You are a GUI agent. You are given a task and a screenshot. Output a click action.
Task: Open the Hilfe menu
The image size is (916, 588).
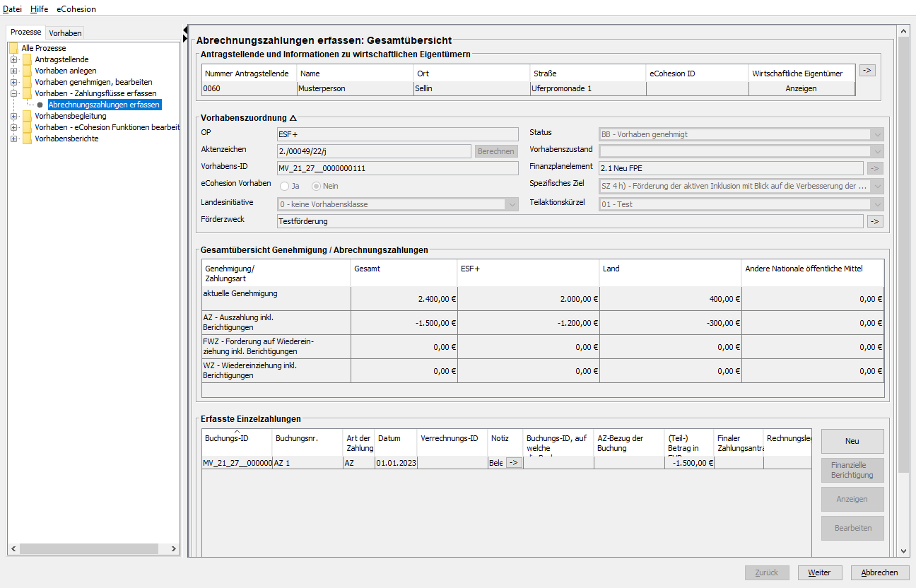(x=40, y=9)
